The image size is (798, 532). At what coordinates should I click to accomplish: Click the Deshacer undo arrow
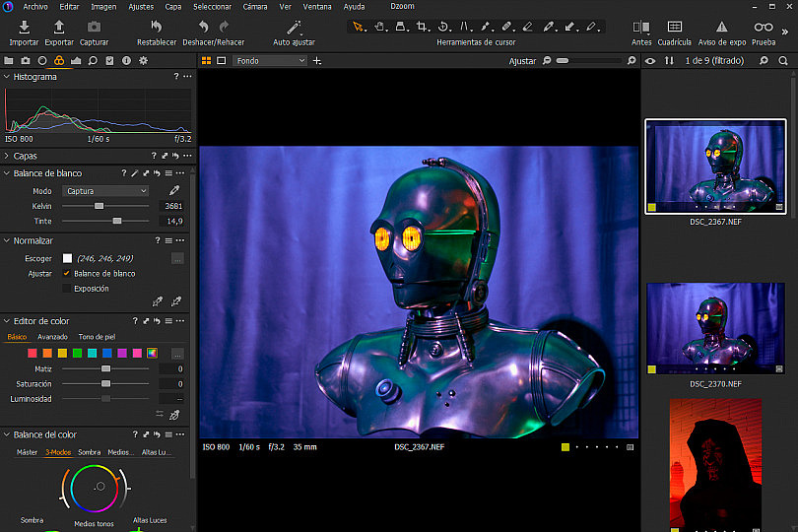coord(203,27)
